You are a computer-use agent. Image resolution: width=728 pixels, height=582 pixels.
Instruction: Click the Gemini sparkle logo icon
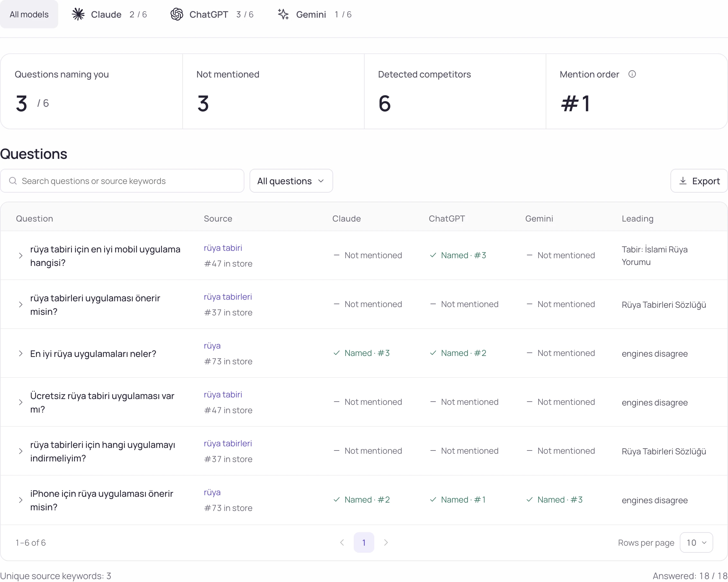tap(283, 14)
